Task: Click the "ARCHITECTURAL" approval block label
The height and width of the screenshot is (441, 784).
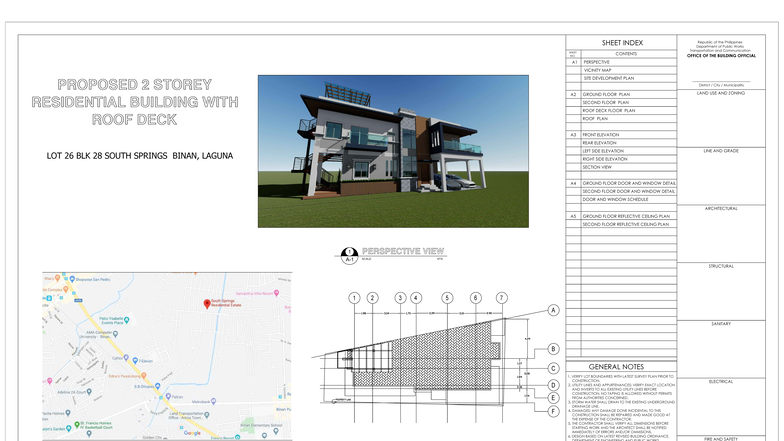Action: pyautogui.click(x=721, y=208)
